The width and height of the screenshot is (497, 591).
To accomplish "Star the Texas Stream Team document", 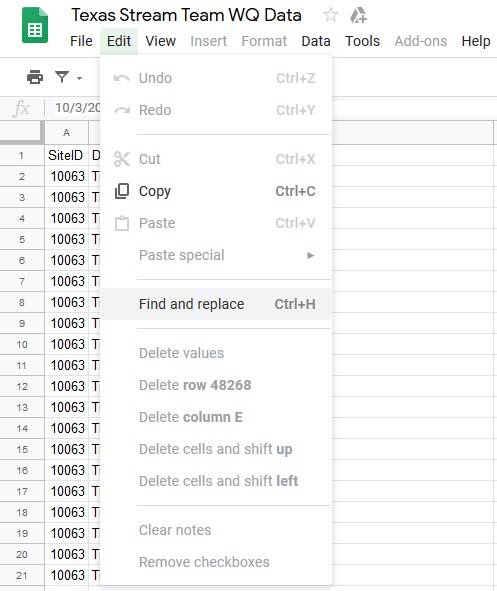I will pyautogui.click(x=330, y=15).
